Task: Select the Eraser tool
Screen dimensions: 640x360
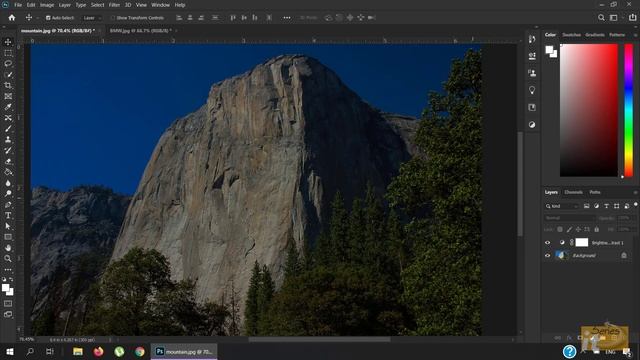Action: pyautogui.click(x=8, y=161)
